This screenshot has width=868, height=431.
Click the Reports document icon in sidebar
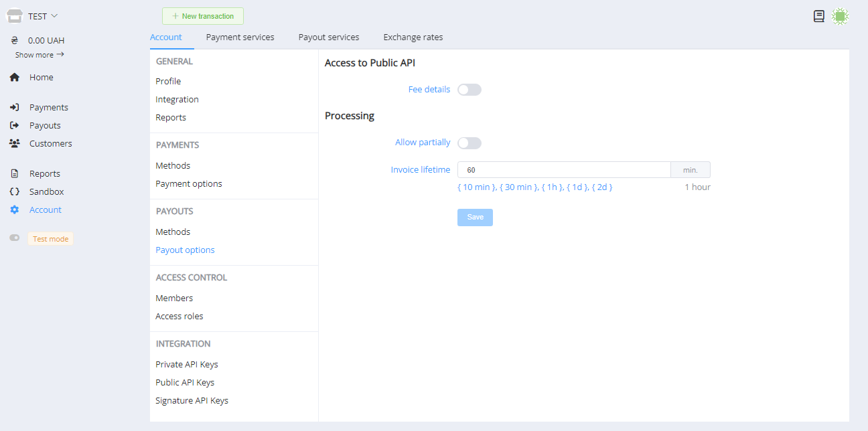click(15, 174)
